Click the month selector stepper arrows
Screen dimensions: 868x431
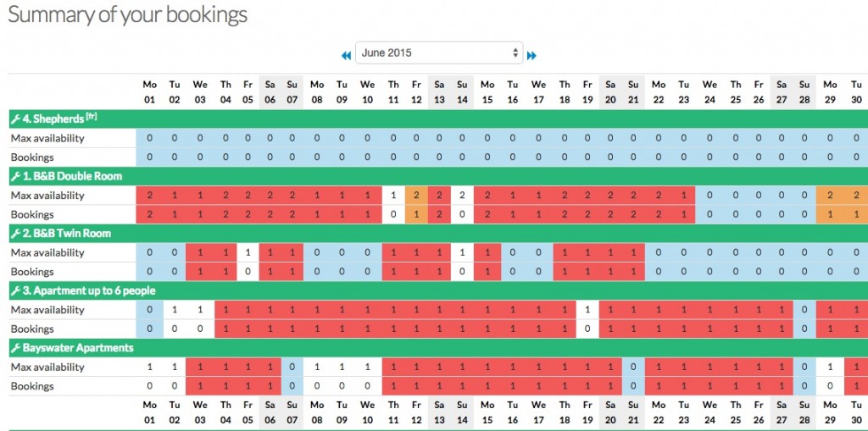point(515,53)
